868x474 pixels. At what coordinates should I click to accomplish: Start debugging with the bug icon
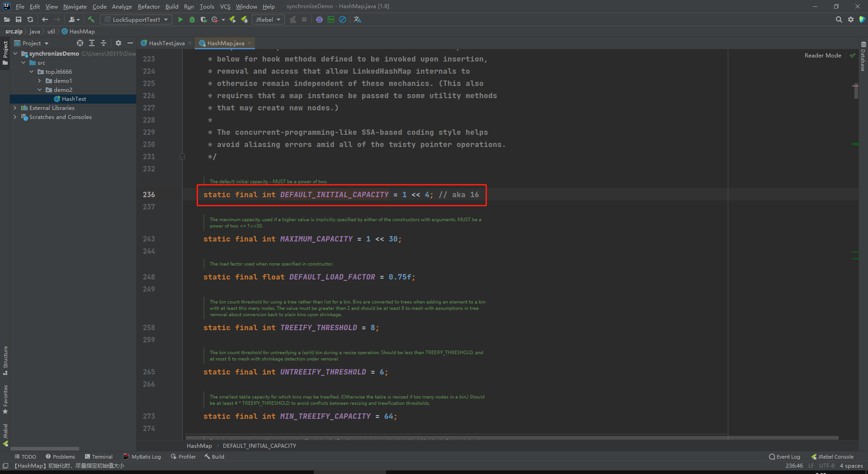coord(192,19)
